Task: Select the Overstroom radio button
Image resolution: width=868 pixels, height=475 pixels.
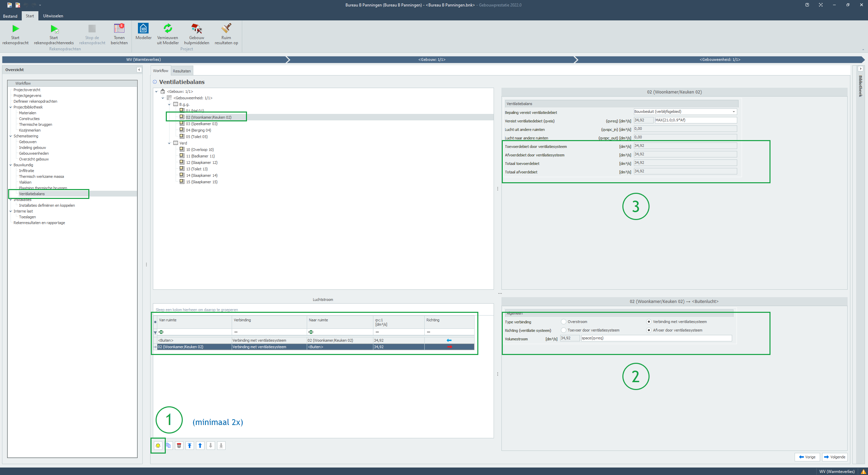Action: tap(564, 322)
